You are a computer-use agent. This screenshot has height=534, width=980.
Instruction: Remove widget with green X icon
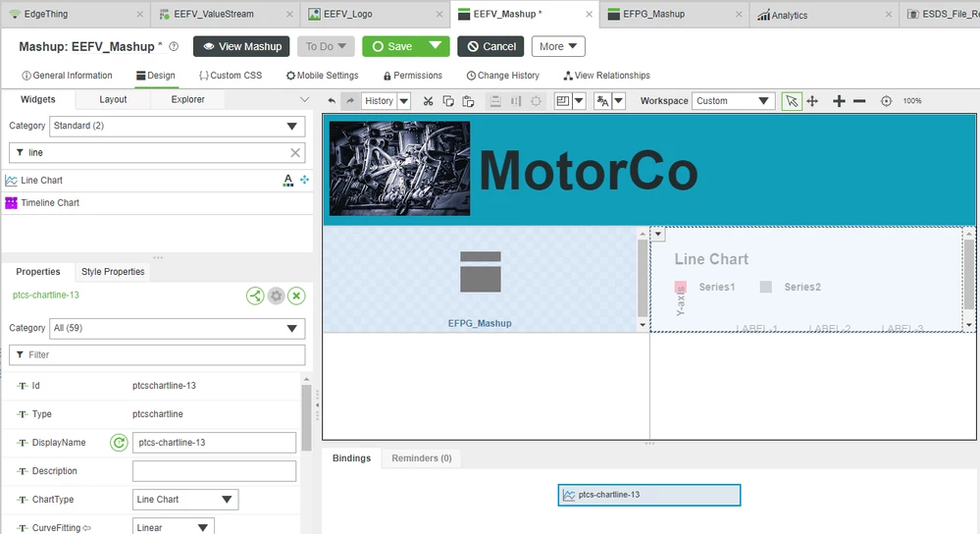[x=296, y=295]
